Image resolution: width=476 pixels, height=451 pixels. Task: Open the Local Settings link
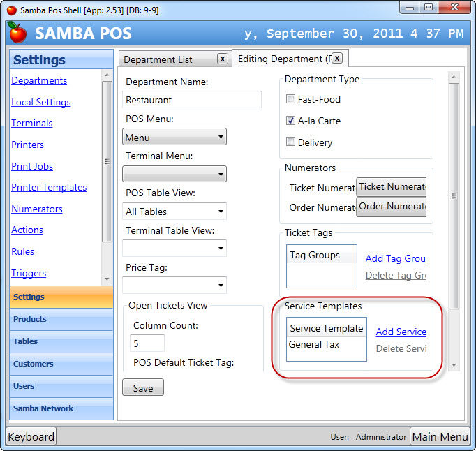41,102
